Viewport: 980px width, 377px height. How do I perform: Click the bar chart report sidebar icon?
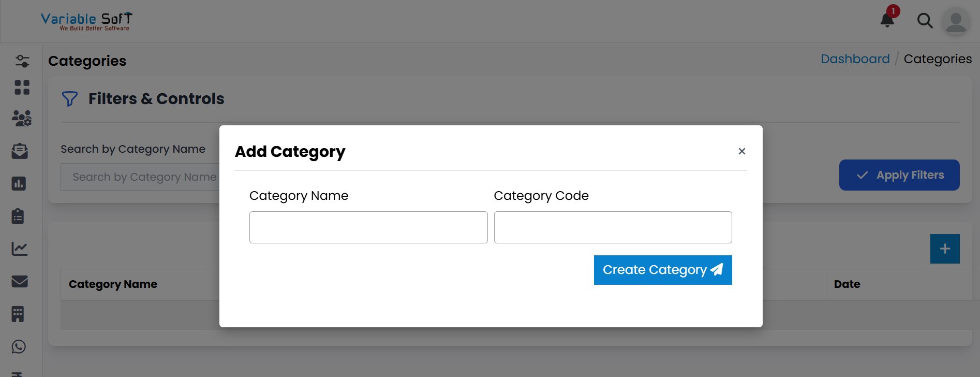19,183
